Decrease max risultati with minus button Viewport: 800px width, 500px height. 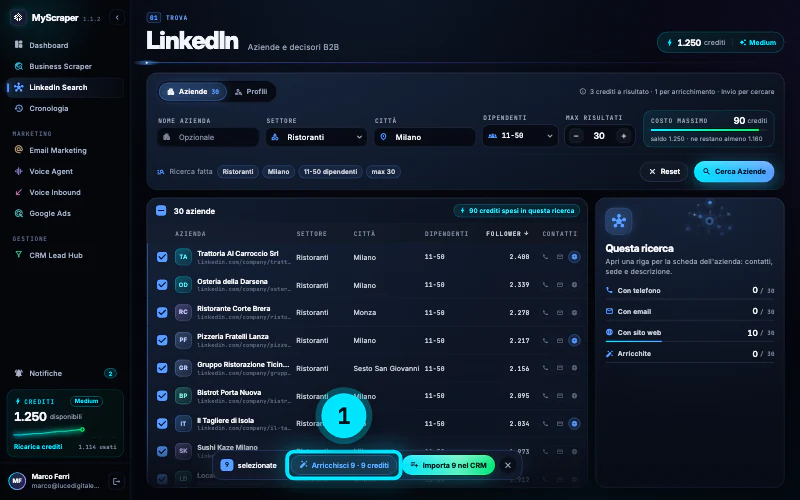(x=576, y=136)
